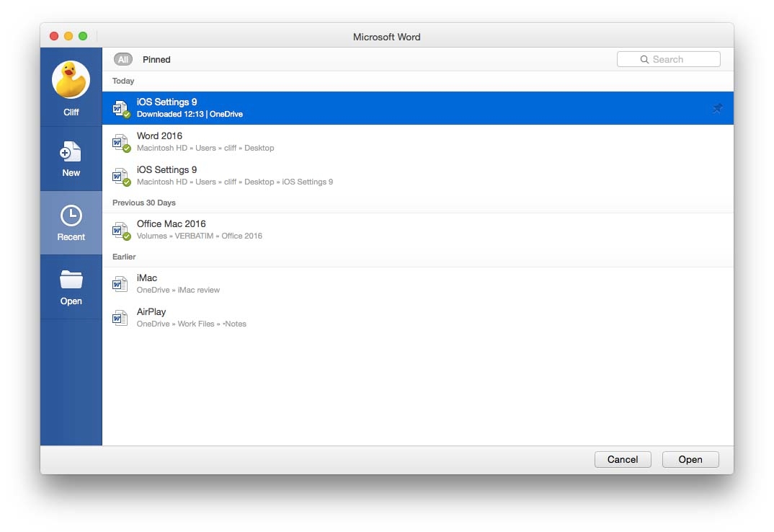Screen dimensions: 774x532
Task: Click the Cliff account name
Action: pyautogui.click(x=71, y=112)
